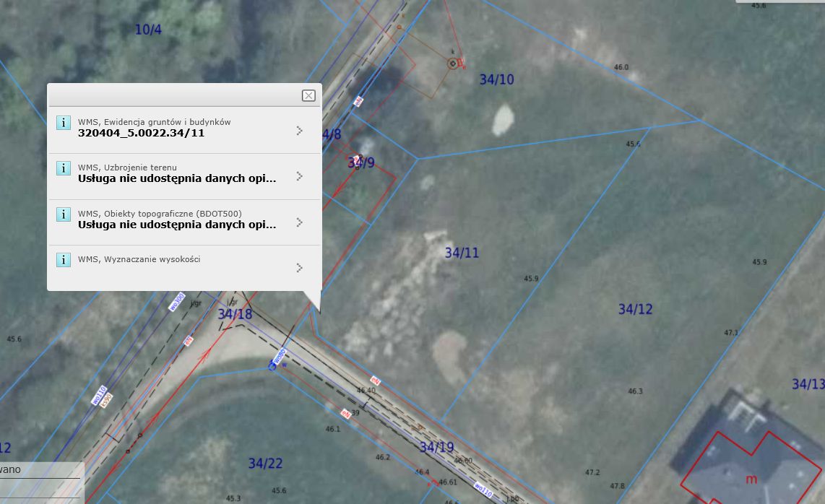Select WMS, Wyznaczanie wysokości label

[139, 258]
